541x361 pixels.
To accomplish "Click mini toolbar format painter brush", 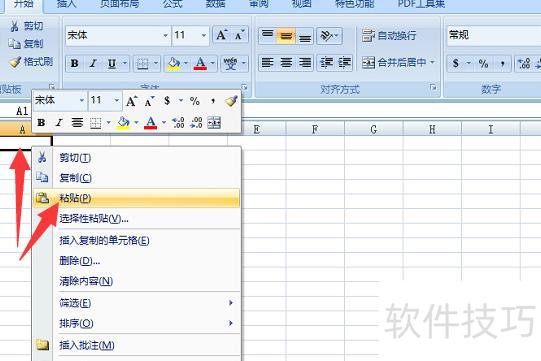I will click(x=231, y=101).
